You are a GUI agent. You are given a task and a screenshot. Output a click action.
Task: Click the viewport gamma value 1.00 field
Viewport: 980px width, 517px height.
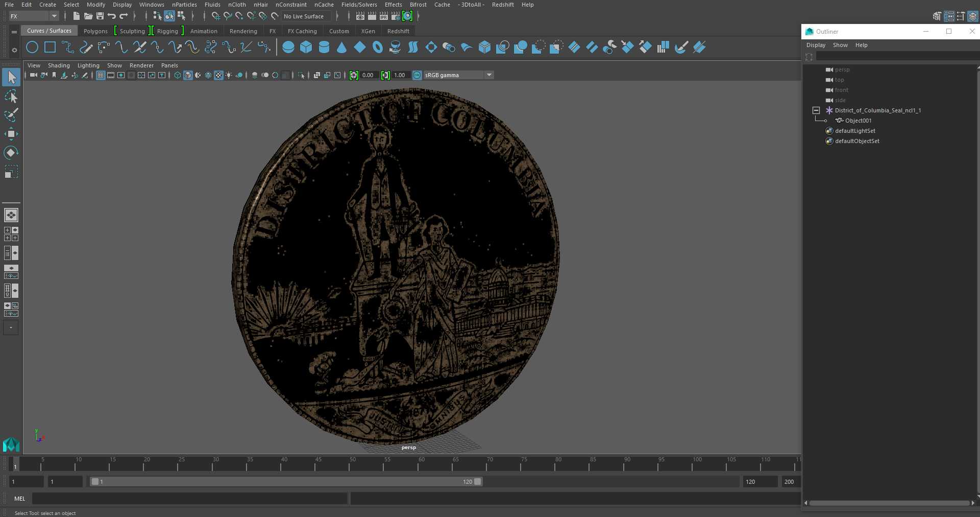click(x=400, y=75)
